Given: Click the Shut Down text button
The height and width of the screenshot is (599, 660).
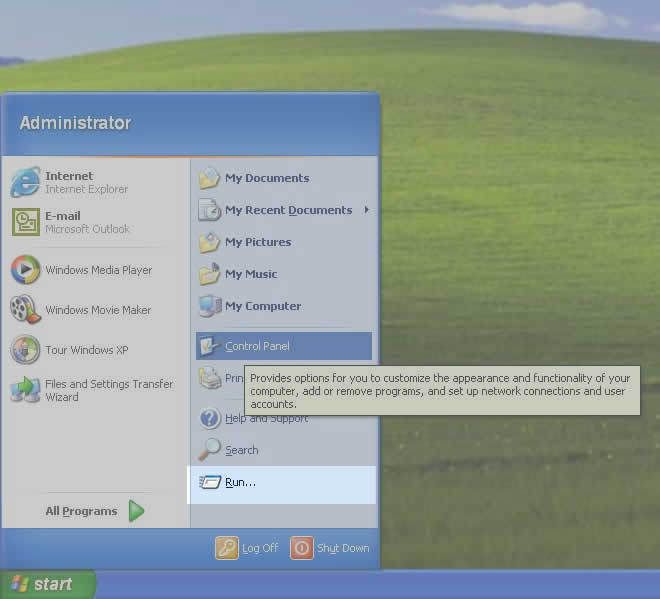Looking at the screenshot, I should pyautogui.click(x=343, y=548).
